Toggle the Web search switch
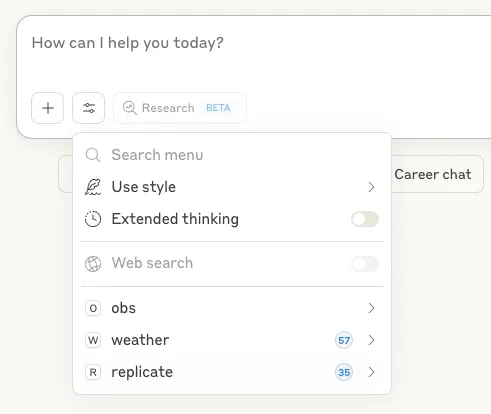The width and height of the screenshot is (491, 414). (365, 264)
